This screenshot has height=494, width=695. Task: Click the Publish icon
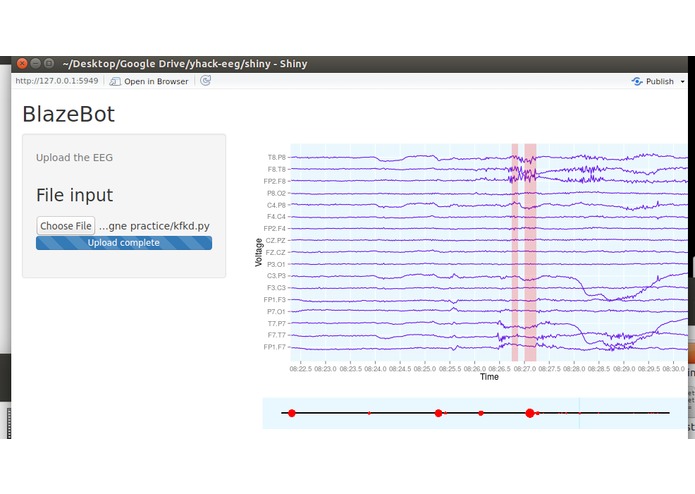(637, 82)
